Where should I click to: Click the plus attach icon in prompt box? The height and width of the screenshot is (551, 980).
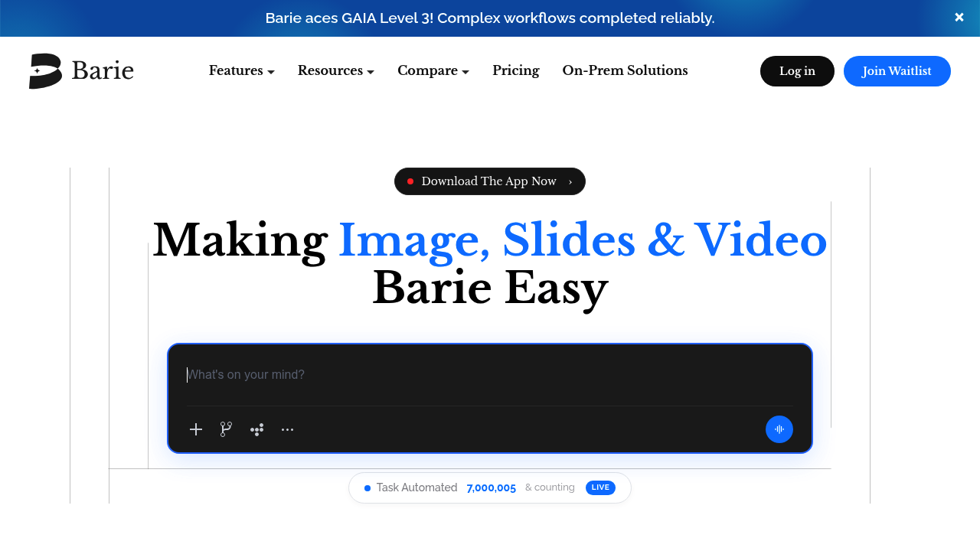196,429
